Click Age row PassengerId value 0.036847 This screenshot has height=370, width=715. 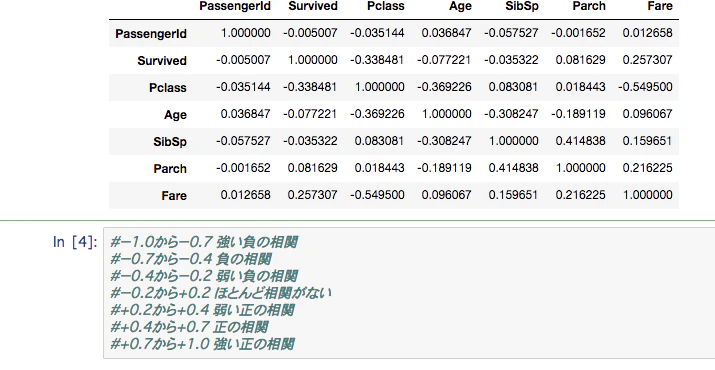(x=245, y=114)
